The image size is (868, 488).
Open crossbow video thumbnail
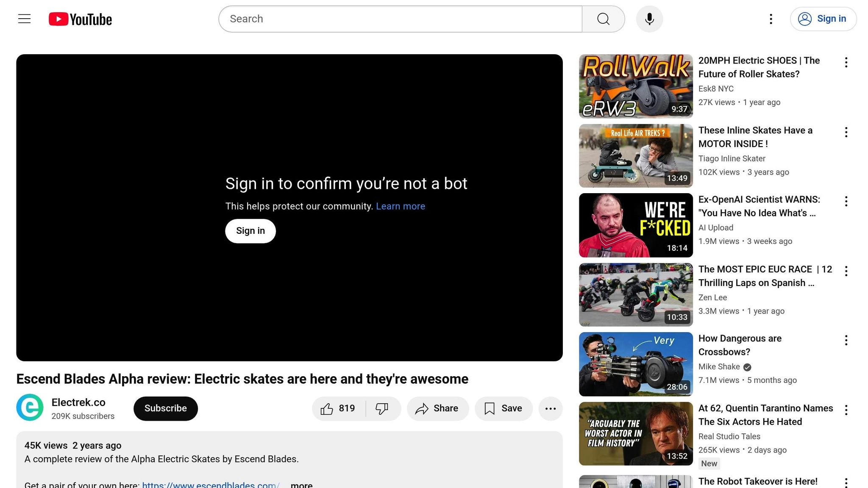click(636, 364)
